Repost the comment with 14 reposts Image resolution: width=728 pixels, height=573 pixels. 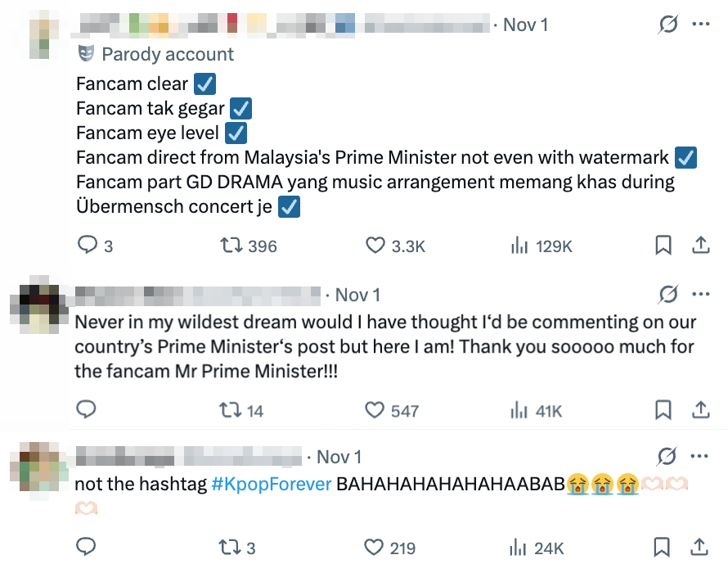pyautogui.click(x=231, y=410)
